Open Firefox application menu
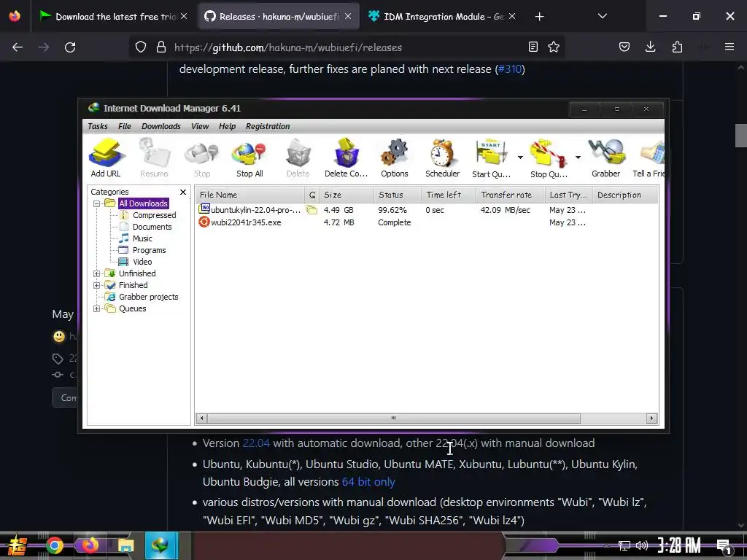This screenshot has height=560, width=747. (729, 47)
